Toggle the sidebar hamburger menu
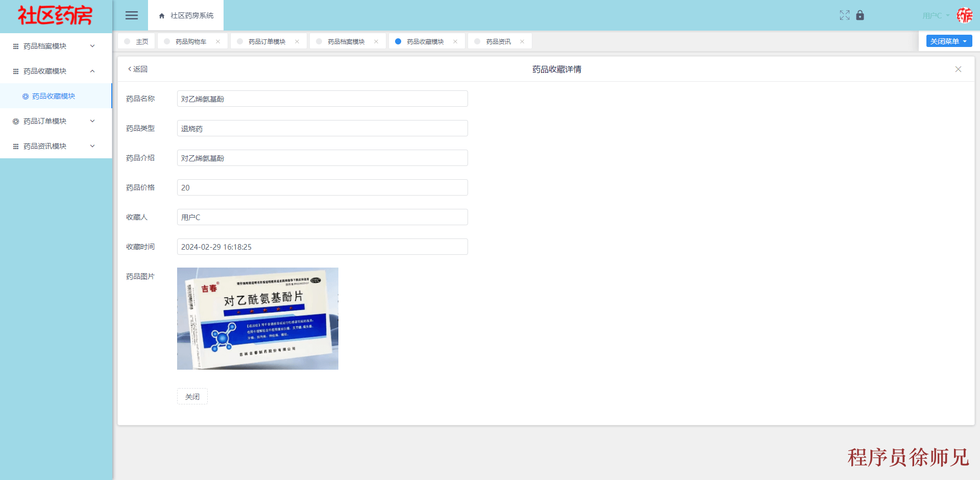This screenshot has width=980, height=480. click(x=131, y=15)
